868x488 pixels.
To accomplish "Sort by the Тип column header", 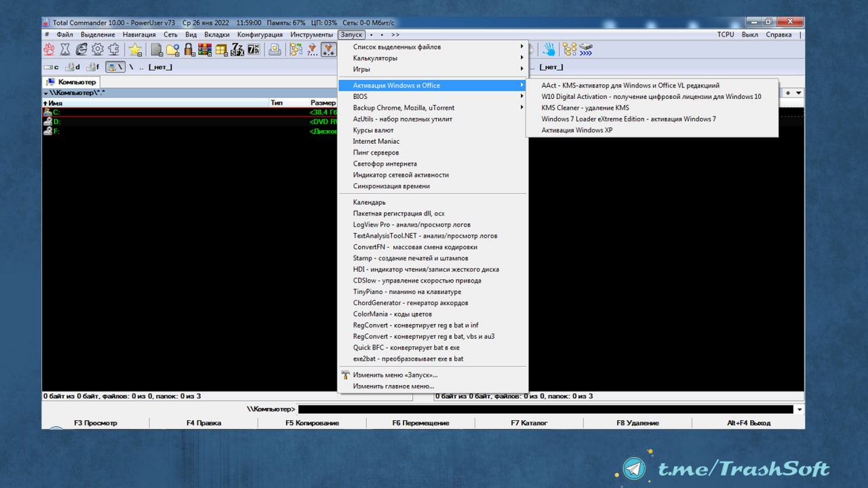I will click(x=289, y=103).
